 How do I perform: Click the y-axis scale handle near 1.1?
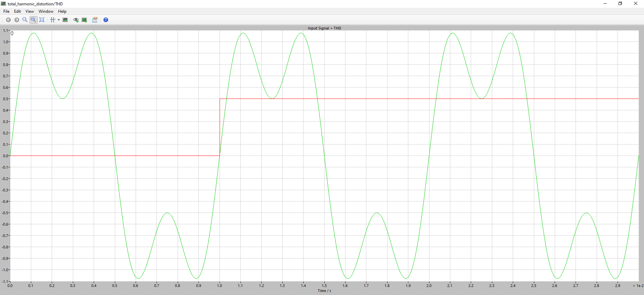12,33
